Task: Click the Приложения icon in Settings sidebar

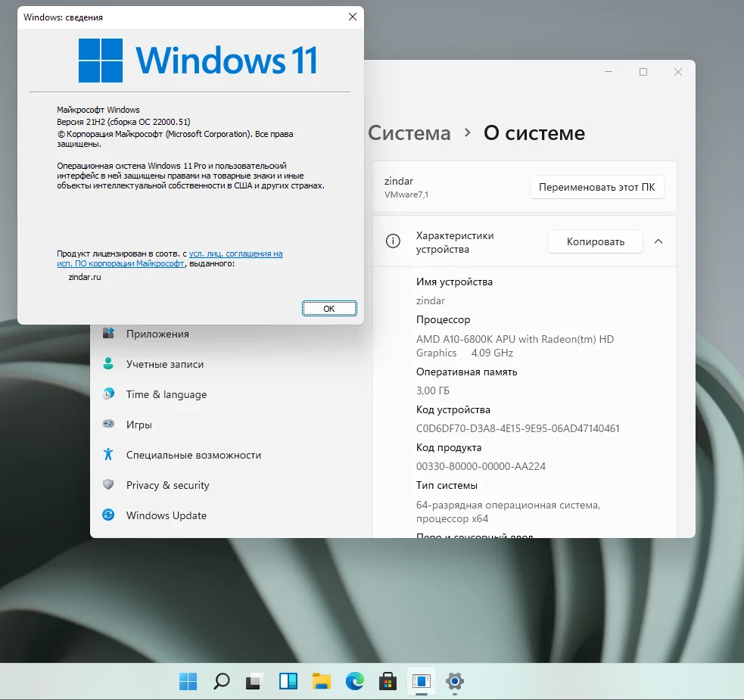Action: tap(109, 333)
